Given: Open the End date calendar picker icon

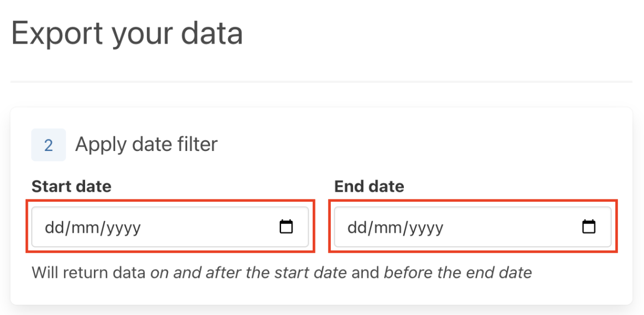Looking at the screenshot, I should pyautogui.click(x=589, y=227).
